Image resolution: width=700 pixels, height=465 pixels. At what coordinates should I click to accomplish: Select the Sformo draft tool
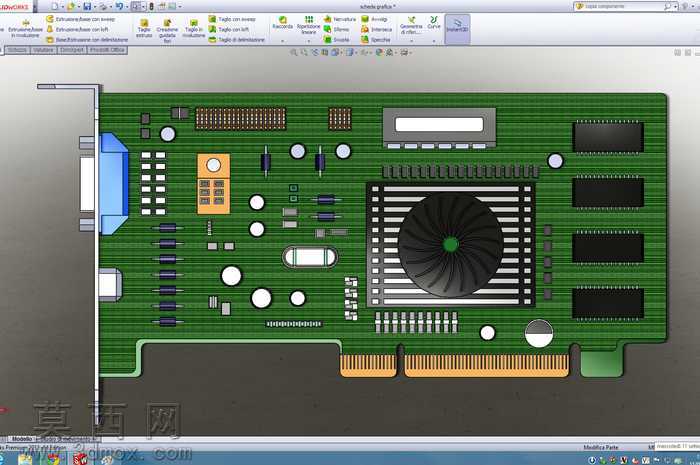(x=337, y=29)
